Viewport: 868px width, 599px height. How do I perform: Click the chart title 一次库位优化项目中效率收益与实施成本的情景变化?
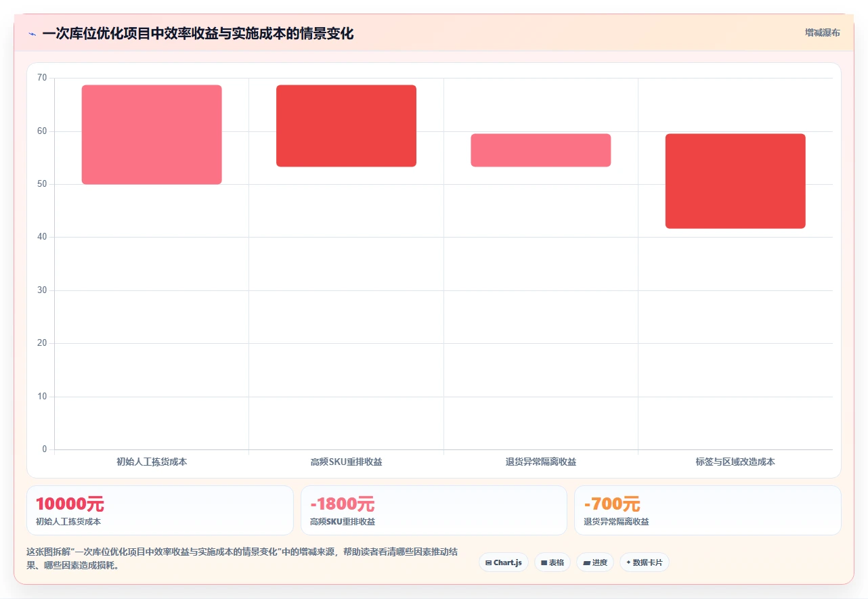click(x=198, y=34)
